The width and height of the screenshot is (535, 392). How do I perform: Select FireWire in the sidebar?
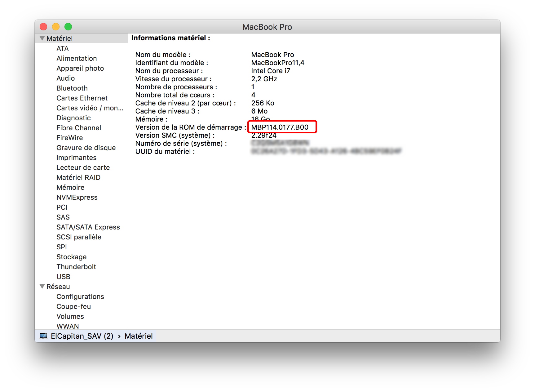(x=69, y=138)
